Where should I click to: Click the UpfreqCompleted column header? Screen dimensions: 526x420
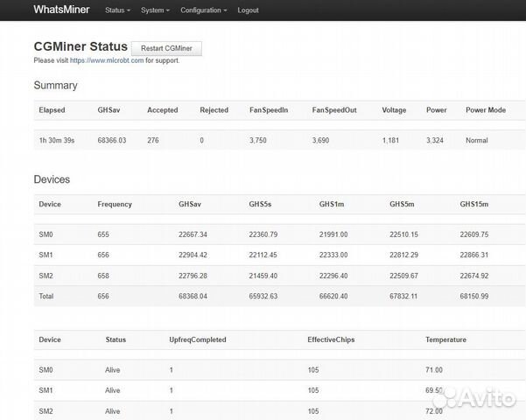pyautogui.click(x=197, y=339)
